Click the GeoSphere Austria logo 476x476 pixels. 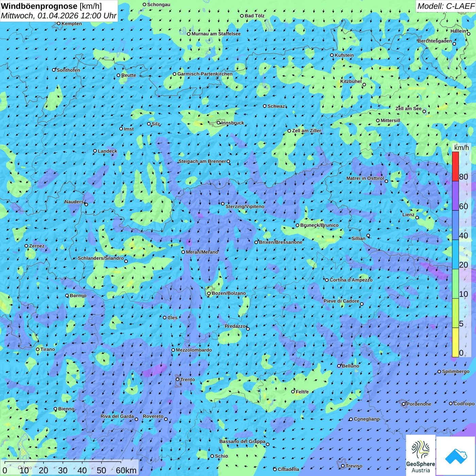click(421, 455)
